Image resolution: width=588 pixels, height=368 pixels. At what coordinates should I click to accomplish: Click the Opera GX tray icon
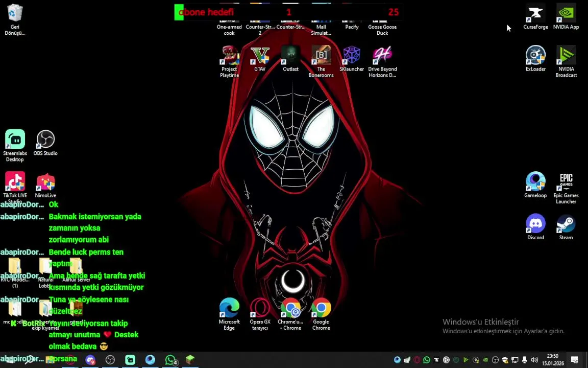tap(416, 360)
